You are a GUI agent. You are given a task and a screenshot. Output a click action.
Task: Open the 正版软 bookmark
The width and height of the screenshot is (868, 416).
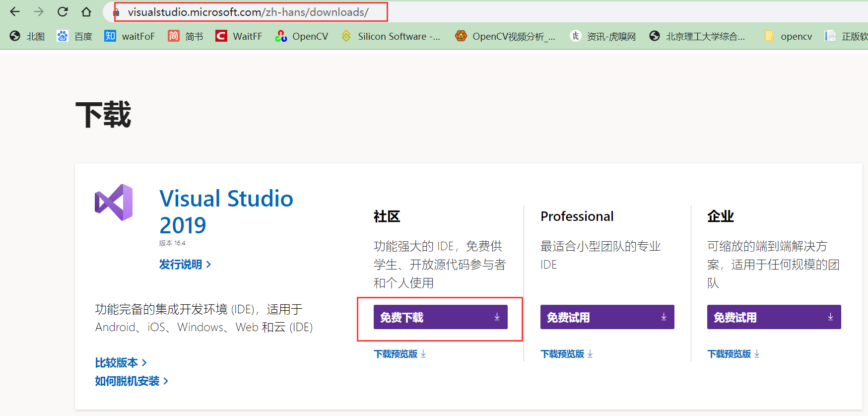coord(846,36)
